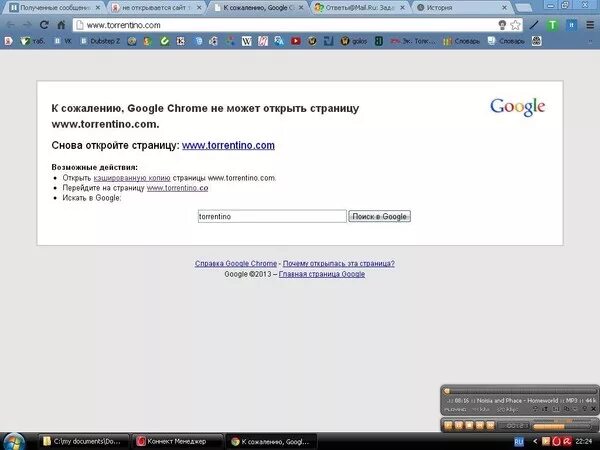Click the middle orange player transport button
The image size is (600, 450).
(x=469, y=426)
